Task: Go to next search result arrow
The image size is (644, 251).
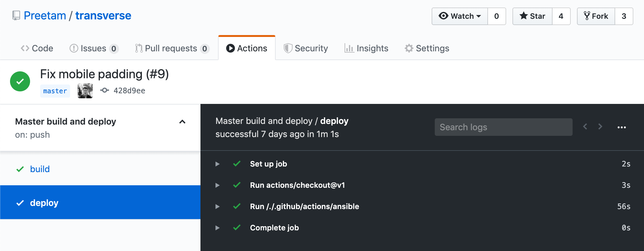Action: pos(600,126)
